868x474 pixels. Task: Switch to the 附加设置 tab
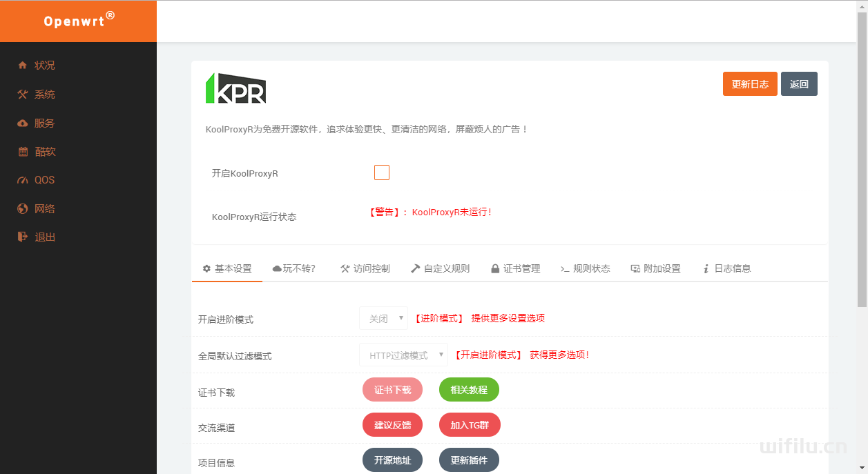pos(656,269)
